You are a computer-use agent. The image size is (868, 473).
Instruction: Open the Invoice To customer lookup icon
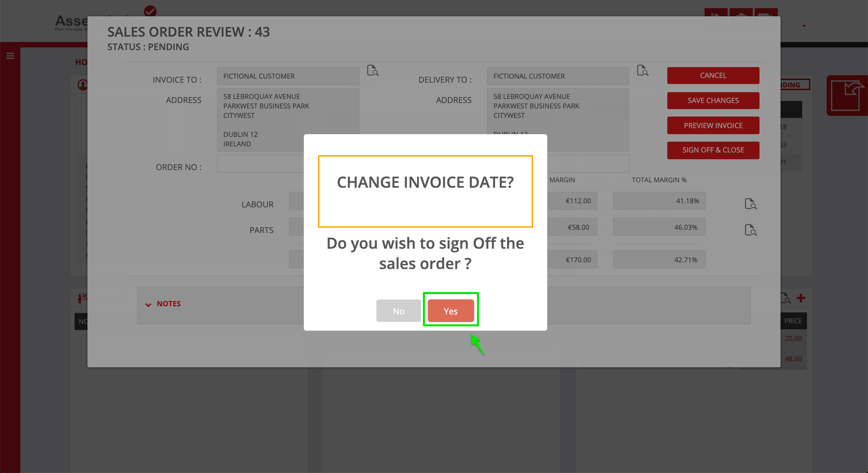tap(373, 70)
